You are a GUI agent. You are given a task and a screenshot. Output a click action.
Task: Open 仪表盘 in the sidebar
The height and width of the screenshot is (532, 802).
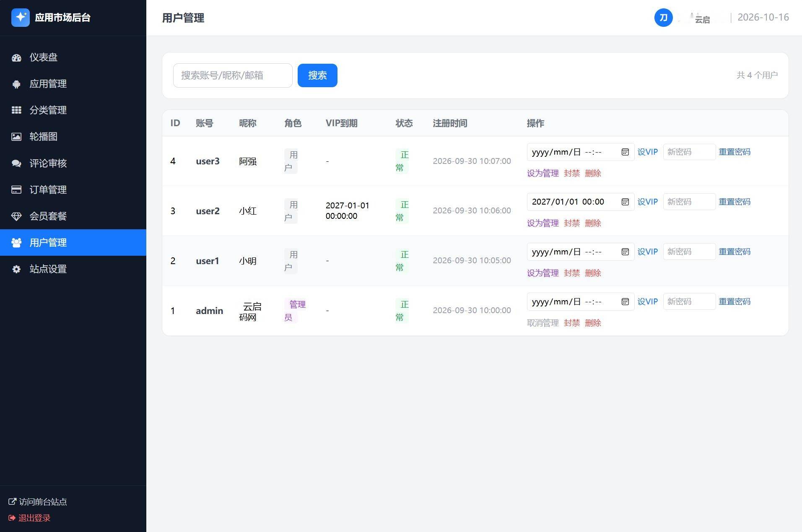[x=73, y=57]
